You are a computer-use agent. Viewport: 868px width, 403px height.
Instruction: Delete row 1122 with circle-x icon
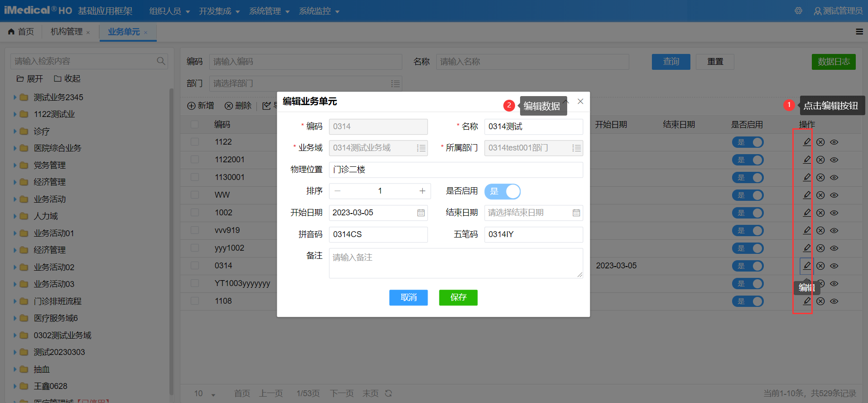[x=820, y=142]
